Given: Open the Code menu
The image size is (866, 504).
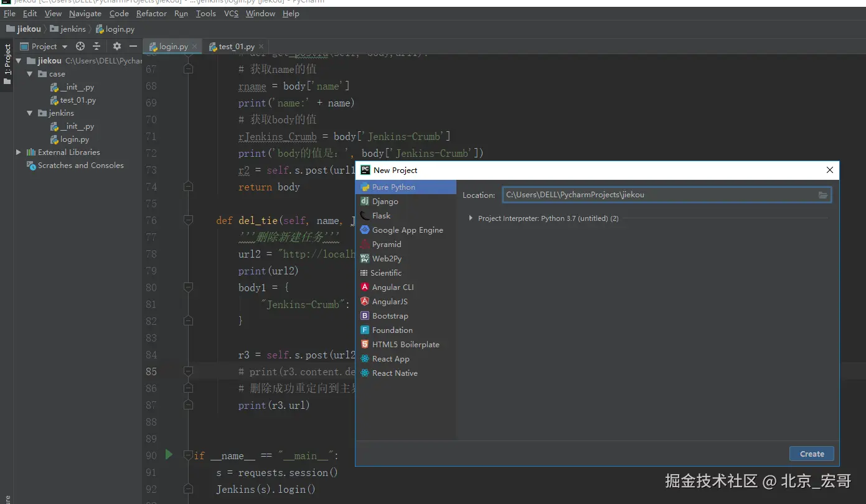Looking at the screenshot, I should tap(119, 13).
